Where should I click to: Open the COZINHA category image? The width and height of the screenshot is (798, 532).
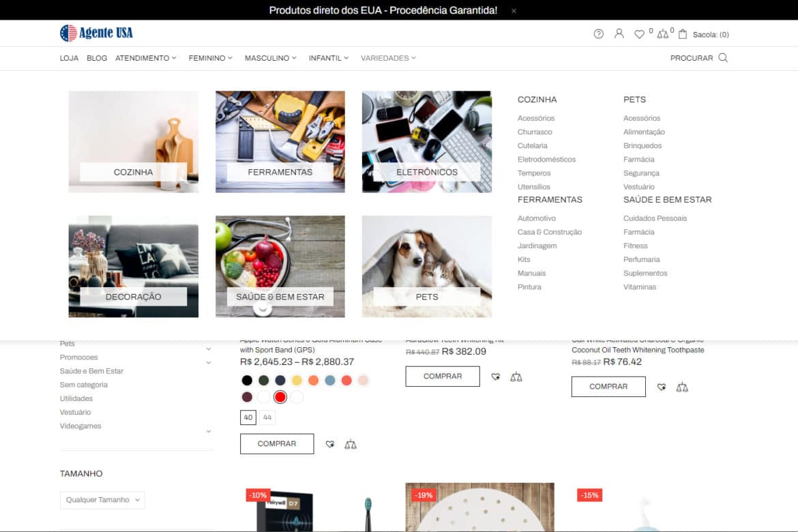(x=133, y=142)
